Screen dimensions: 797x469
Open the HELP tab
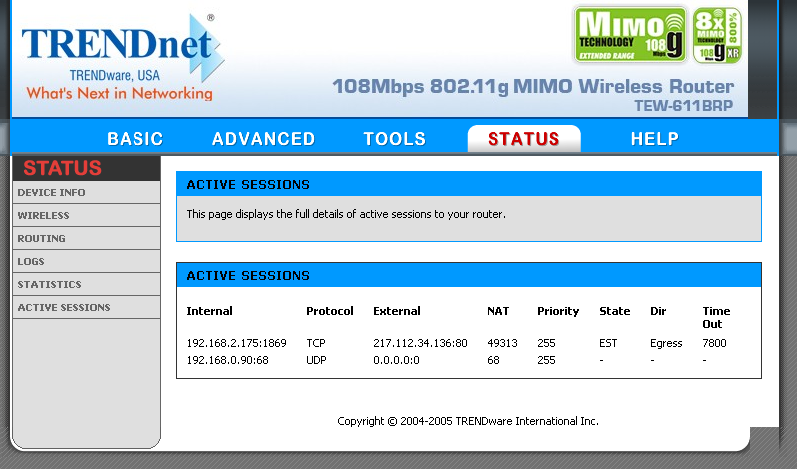655,139
